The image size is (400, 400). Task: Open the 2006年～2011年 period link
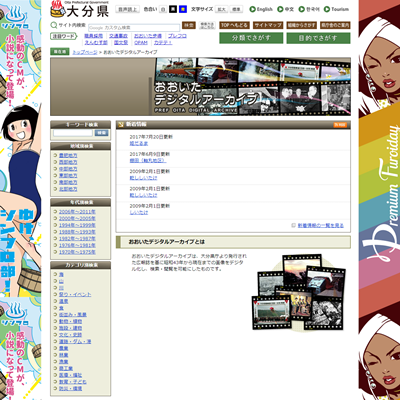(x=77, y=212)
